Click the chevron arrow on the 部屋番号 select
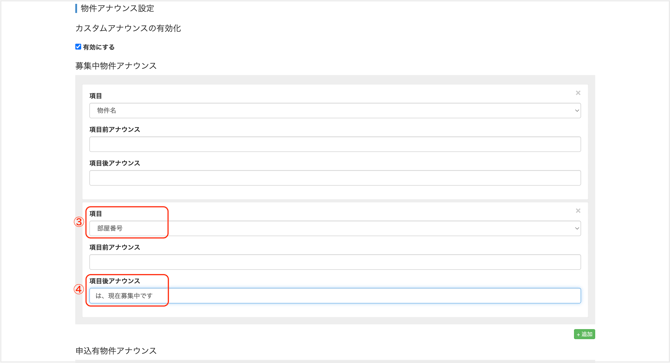Viewport: 670px width, 363px height. tap(576, 228)
